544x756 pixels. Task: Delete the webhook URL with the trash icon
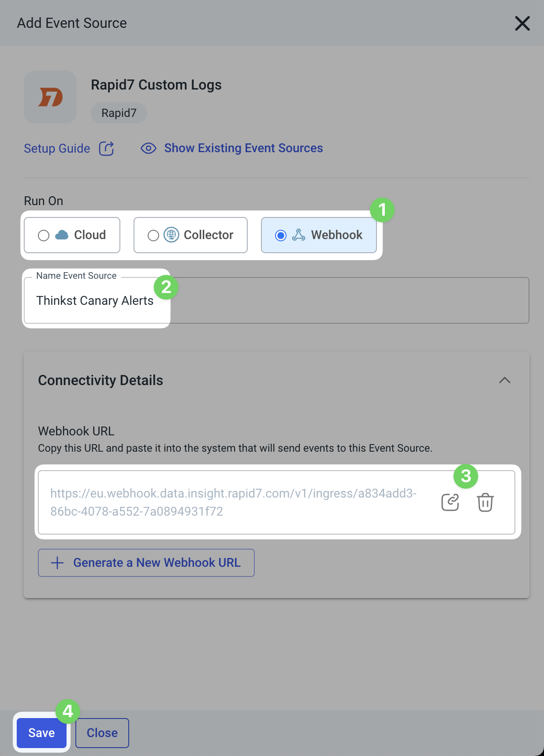tap(485, 502)
